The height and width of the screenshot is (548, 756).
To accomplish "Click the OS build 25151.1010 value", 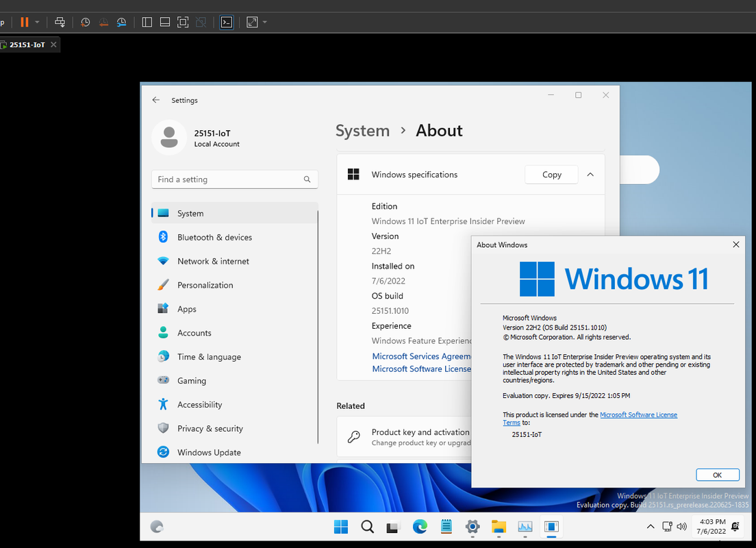I will [x=390, y=311].
